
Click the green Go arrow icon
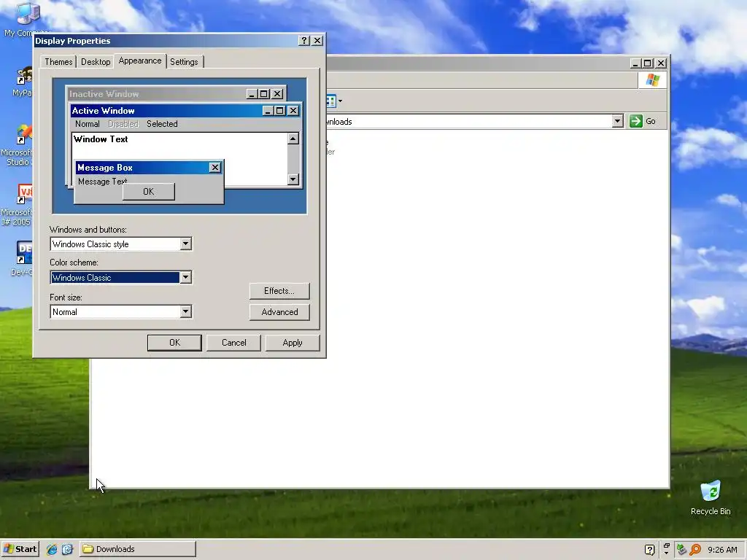click(636, 122)
